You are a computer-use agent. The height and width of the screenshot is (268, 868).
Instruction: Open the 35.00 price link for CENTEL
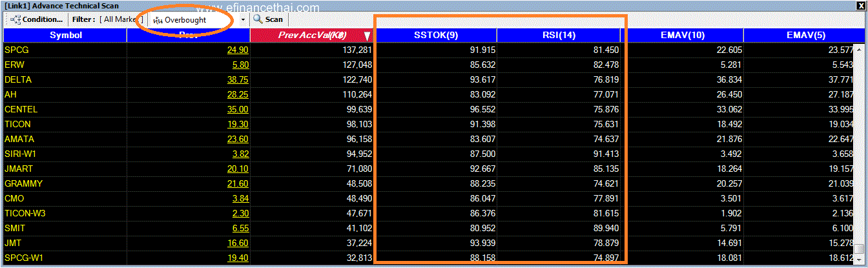pos(238,109)
